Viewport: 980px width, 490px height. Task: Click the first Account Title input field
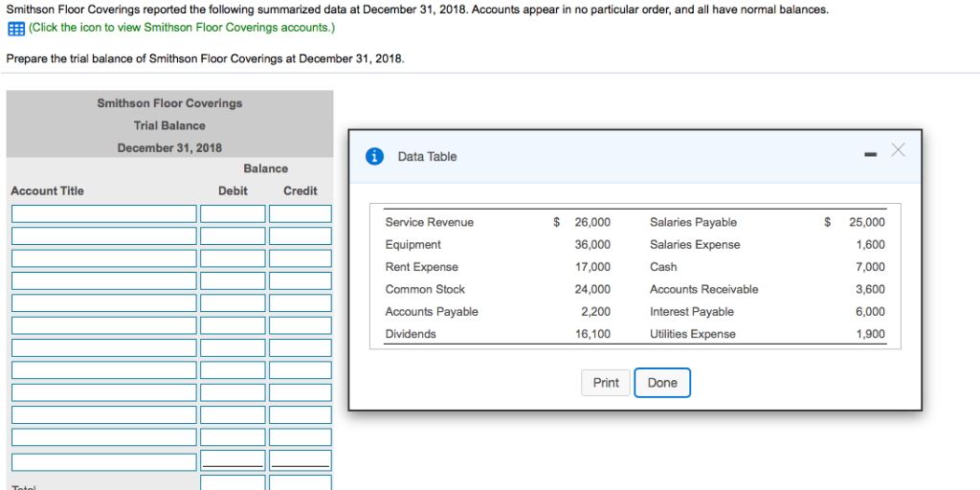(103, 213)
